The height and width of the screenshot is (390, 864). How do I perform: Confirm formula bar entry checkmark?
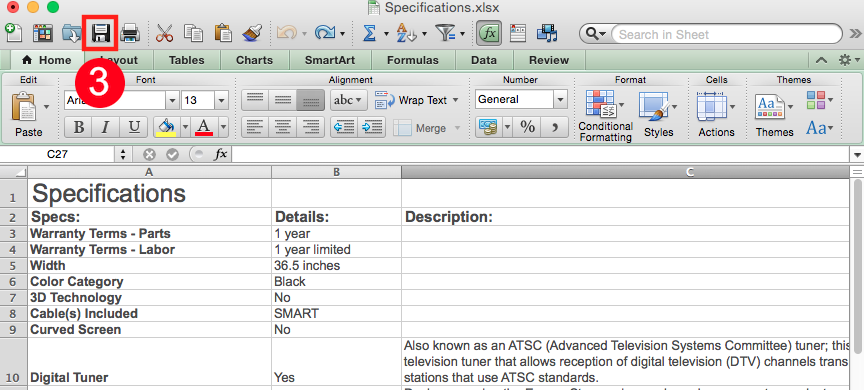coord(172,155)
